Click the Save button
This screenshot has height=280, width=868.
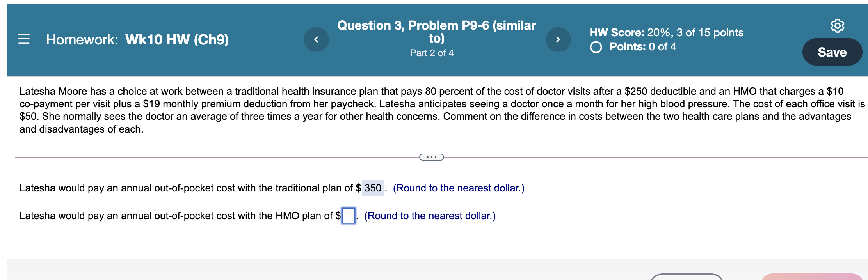pos(832,51)
